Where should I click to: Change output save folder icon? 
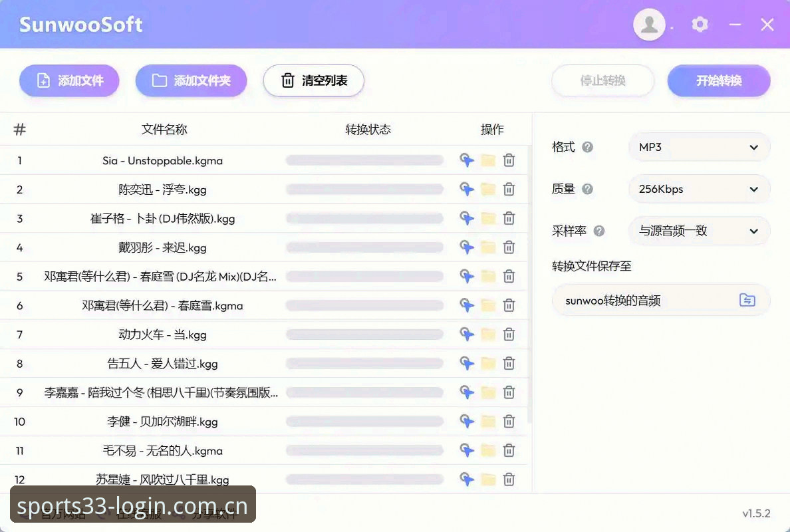[x=747, y=301]
